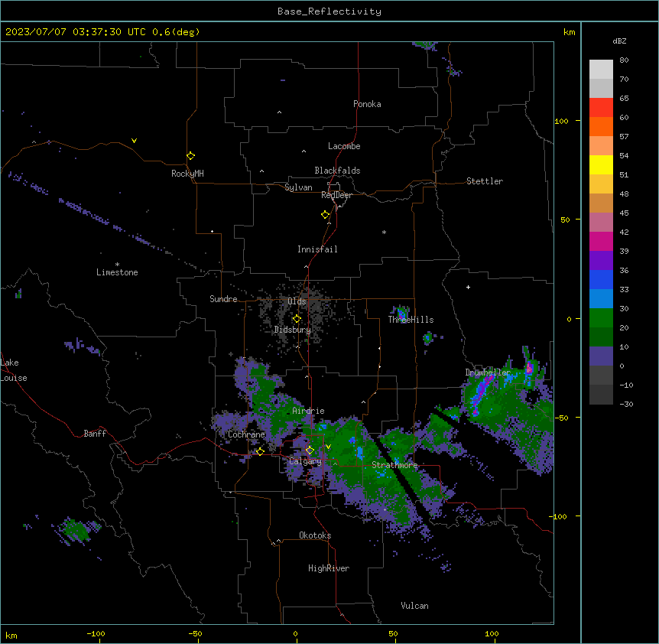Click the Sylvan label
The image size is (659, 644).
click(x=298, y=187)
